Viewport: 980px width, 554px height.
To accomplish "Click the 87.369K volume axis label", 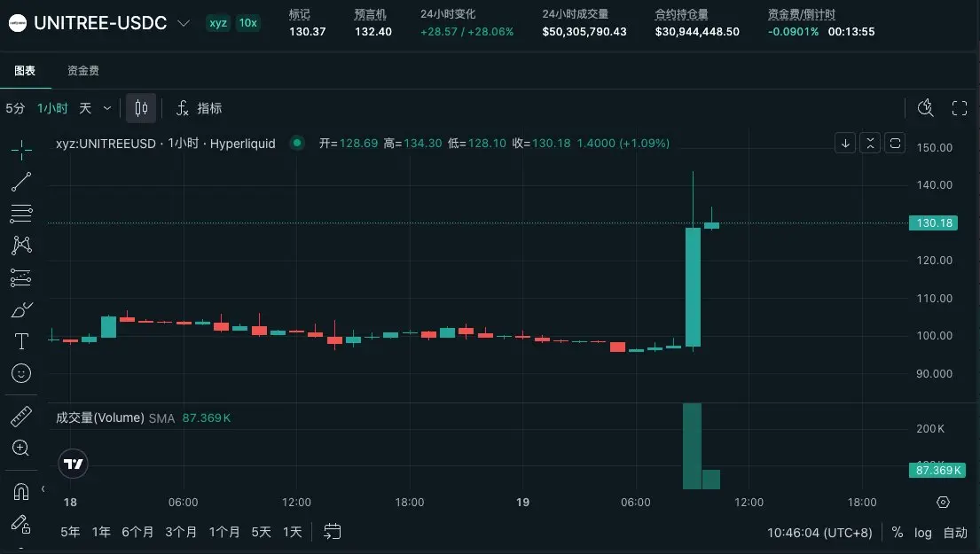I will 937,471.
